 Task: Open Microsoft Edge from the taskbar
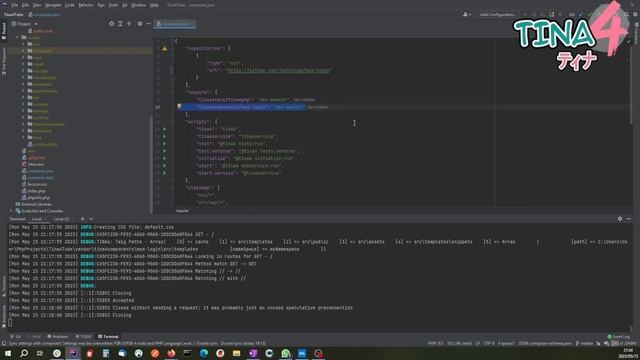coord(204,353)
